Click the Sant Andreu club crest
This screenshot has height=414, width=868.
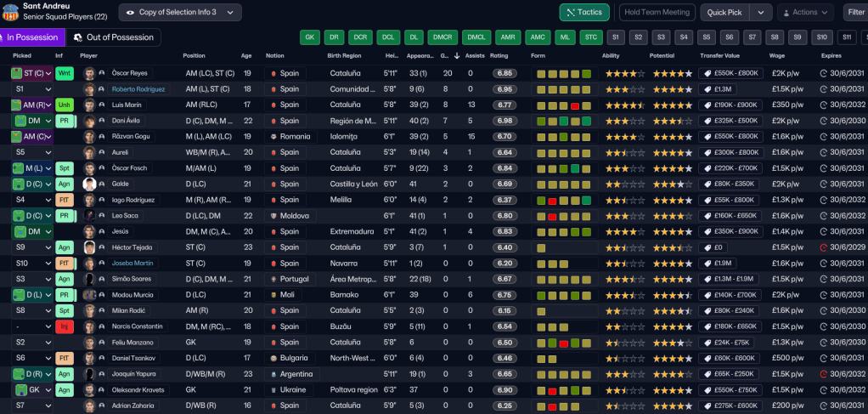(10, 11)
